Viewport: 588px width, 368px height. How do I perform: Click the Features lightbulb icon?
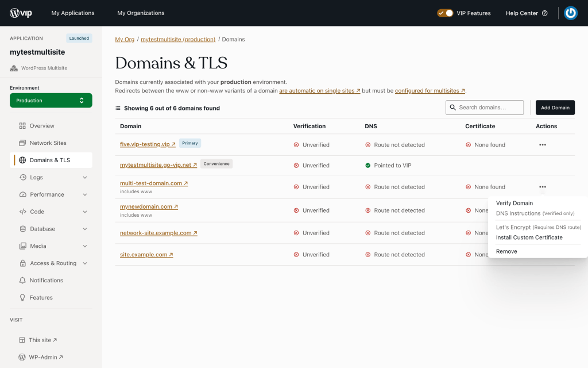click(22, 297)
